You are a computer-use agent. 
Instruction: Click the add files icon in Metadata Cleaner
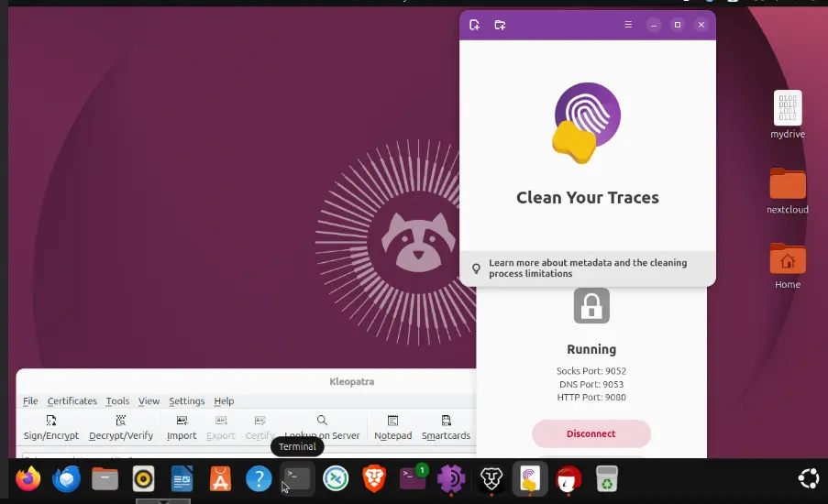(474, 25)
